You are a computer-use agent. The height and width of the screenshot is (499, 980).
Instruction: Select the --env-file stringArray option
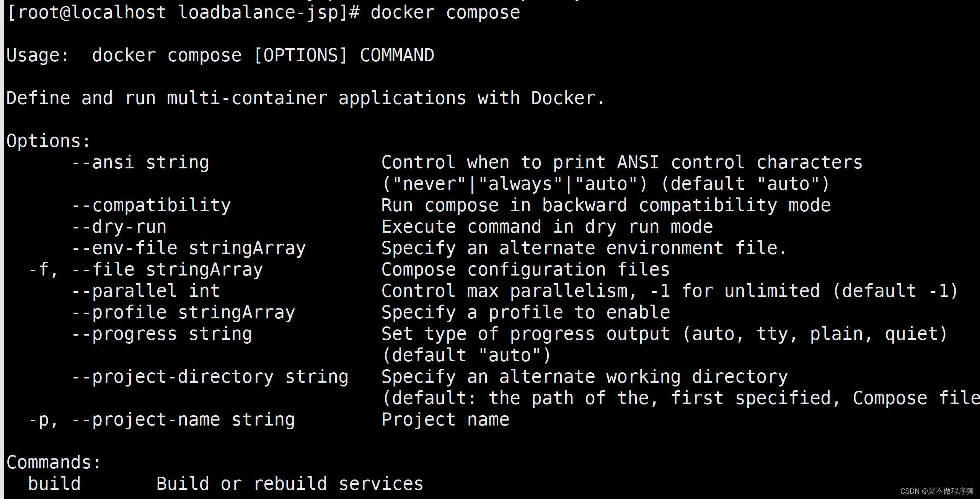tap(189, 248)
